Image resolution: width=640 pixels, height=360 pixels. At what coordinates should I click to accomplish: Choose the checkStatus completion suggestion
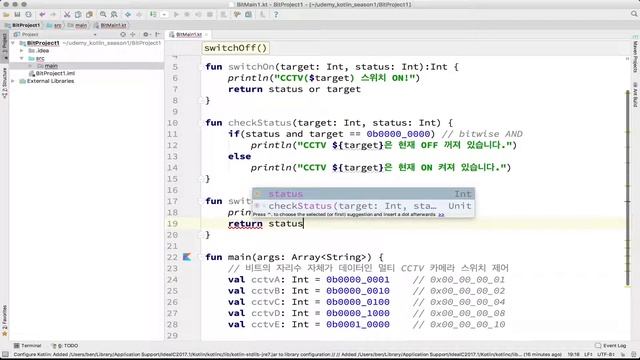pos(363,206)
